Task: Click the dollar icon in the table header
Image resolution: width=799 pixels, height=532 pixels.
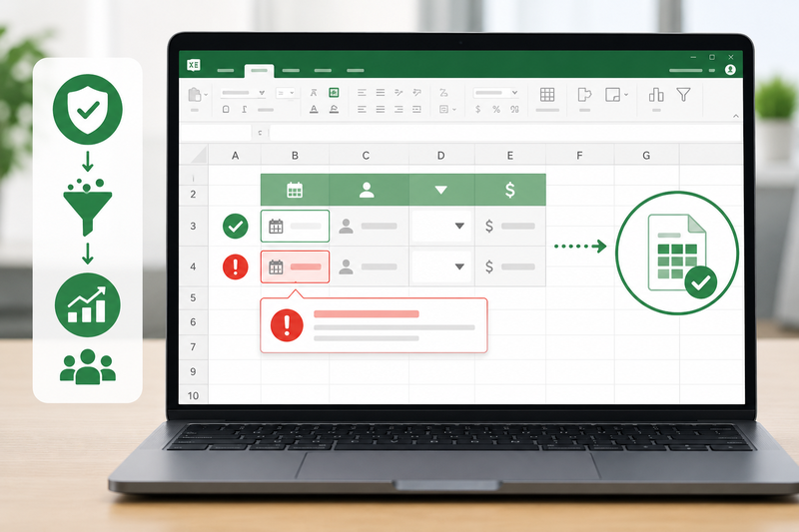Action: [510, 190]
